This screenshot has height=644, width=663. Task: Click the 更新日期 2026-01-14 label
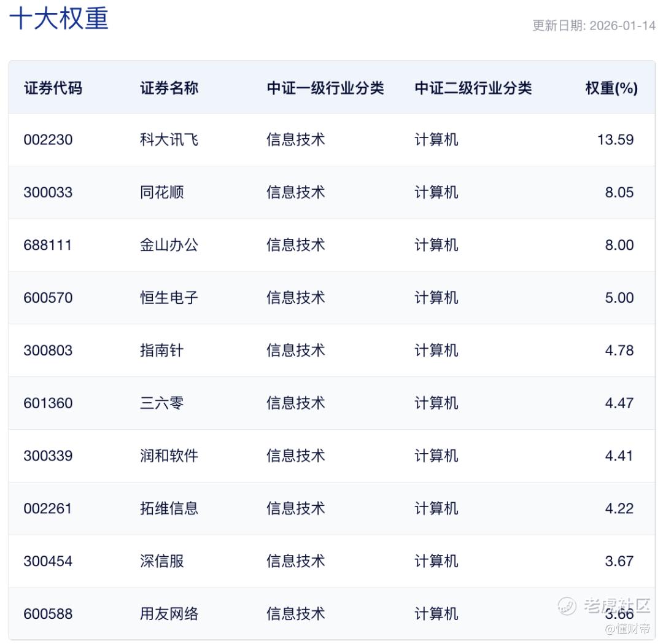pos(594,26)
